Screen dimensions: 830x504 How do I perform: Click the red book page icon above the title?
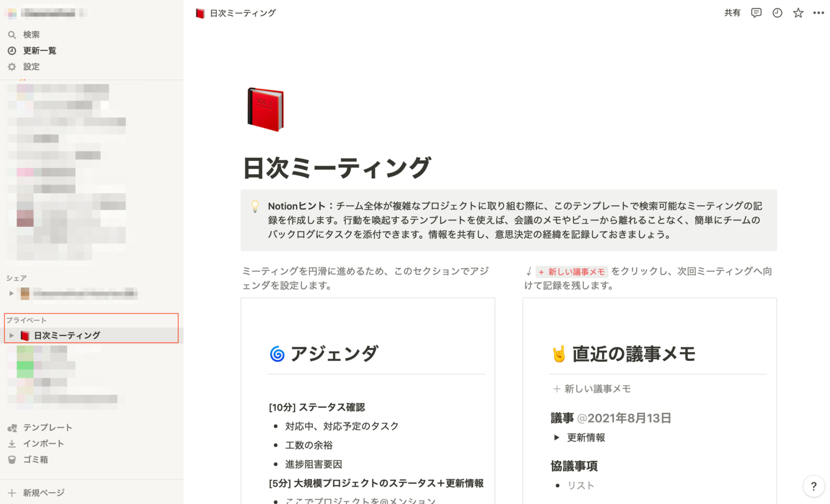(264, 109)
